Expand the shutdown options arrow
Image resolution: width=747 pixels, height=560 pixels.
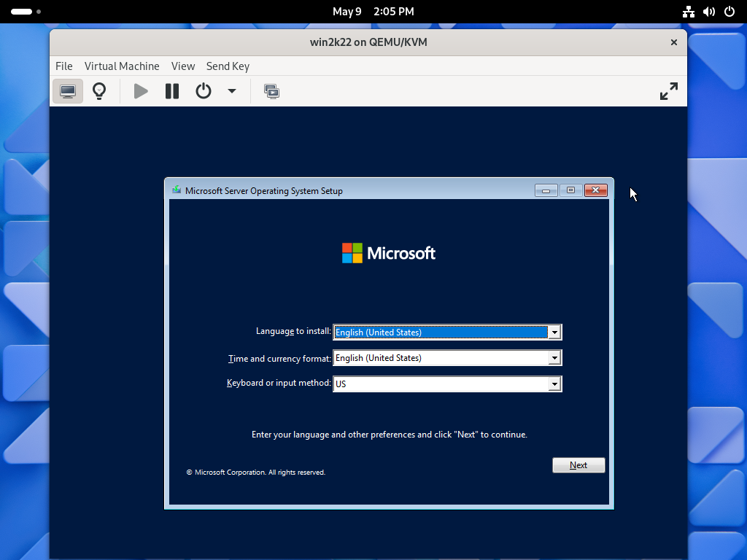coord(232,91)
